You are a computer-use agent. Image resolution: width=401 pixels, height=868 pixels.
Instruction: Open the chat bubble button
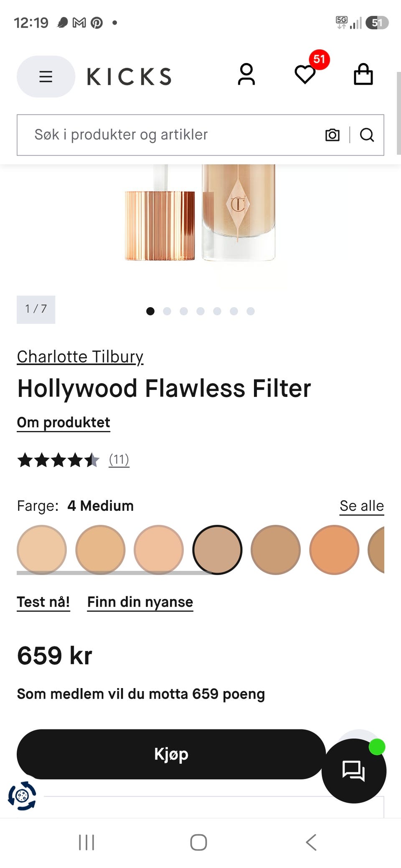point(354,770)
